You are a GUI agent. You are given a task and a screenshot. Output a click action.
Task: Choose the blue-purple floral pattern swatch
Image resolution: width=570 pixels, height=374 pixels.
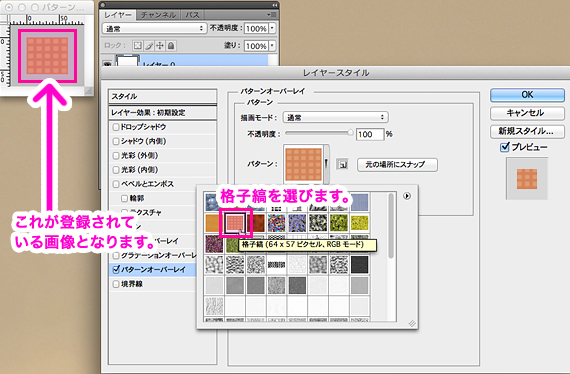pyautogui.click(x=297, y=223)
